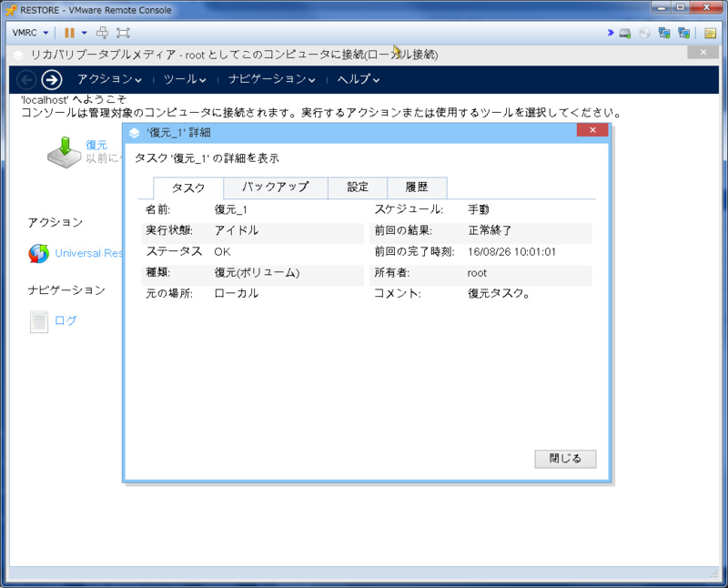Click the VMRC full screen icon
Image resolution: width=728 pixels, height=588 pixels.
click(123, 33)
